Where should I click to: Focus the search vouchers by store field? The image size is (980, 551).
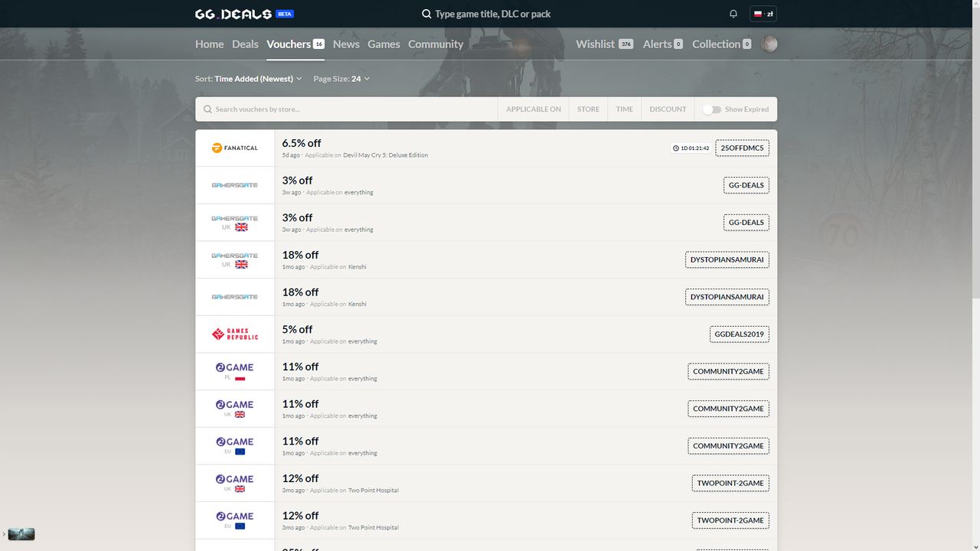347,109
